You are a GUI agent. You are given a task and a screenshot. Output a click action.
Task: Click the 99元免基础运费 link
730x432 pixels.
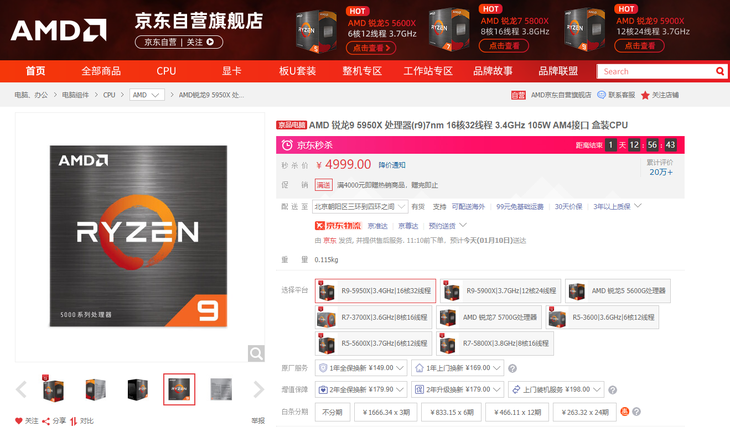coord(520,207)
